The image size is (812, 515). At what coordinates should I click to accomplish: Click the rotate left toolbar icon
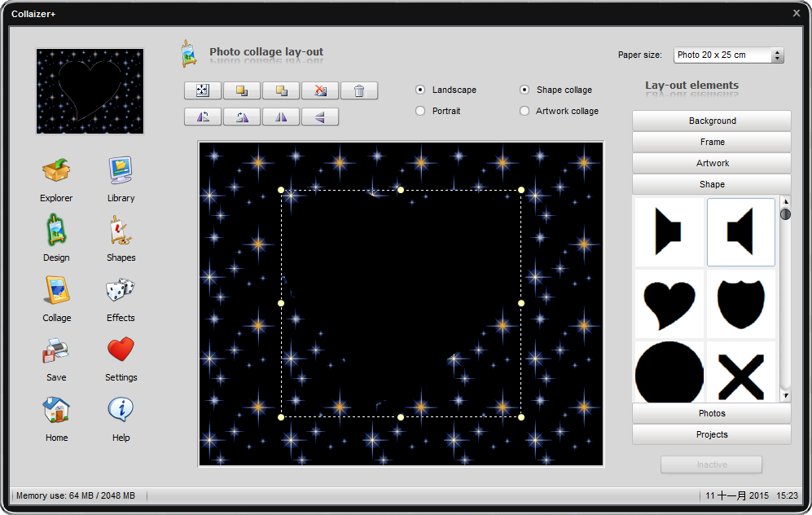pyautogui.click(x=203, y=117)
